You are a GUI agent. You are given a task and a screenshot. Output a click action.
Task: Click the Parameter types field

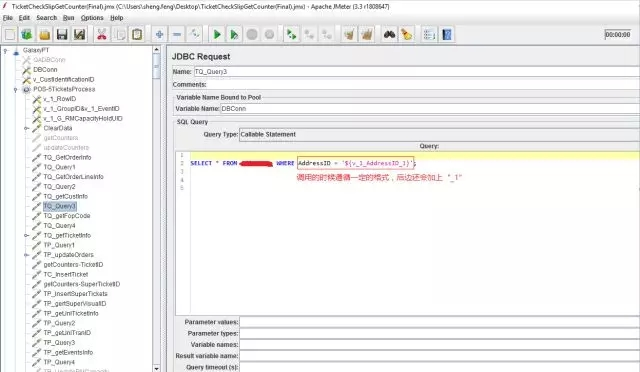pos(440,334)
